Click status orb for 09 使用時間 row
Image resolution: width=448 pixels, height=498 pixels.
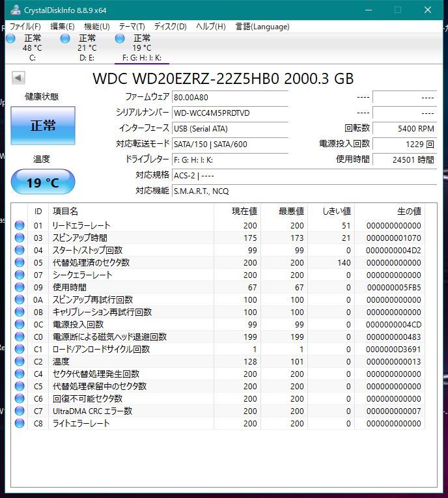[x=20, y=287]
